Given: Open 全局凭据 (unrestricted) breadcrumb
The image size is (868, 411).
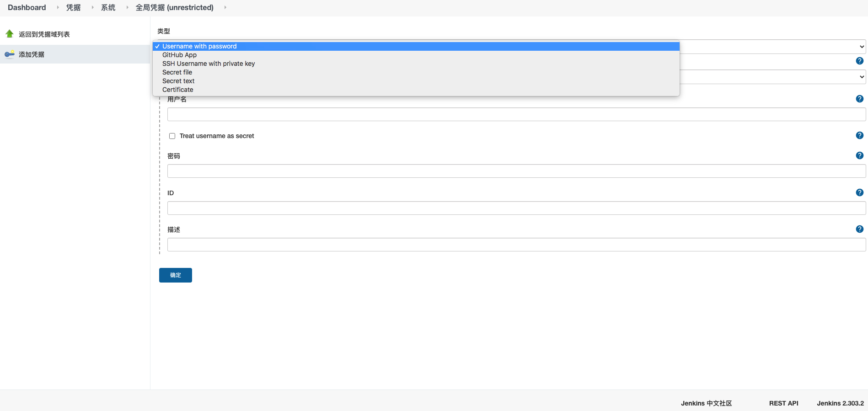Looking at the screenshot, I should (175, 7).
